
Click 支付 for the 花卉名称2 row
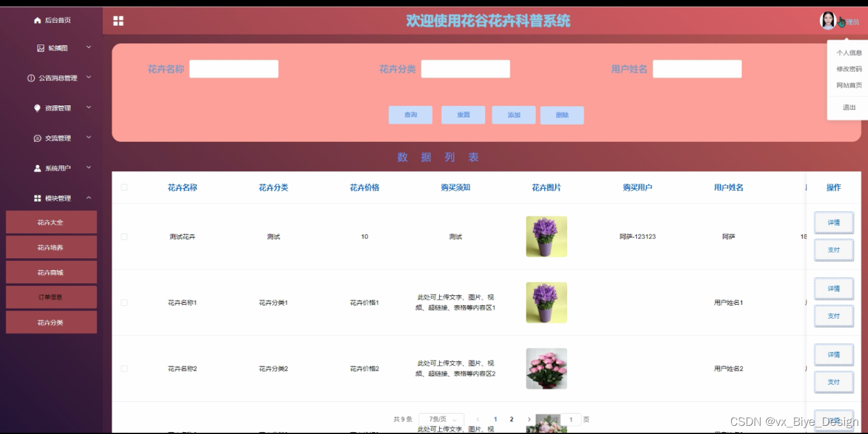pos(834,382)
